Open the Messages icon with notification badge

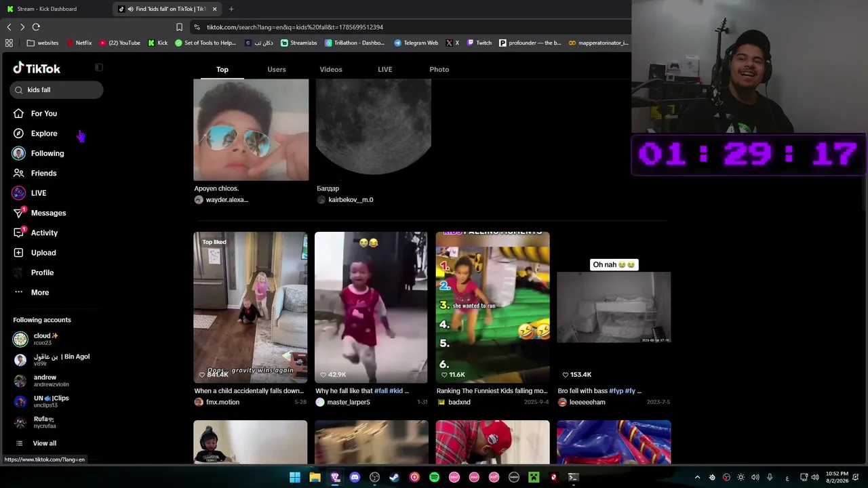point(18,213)
